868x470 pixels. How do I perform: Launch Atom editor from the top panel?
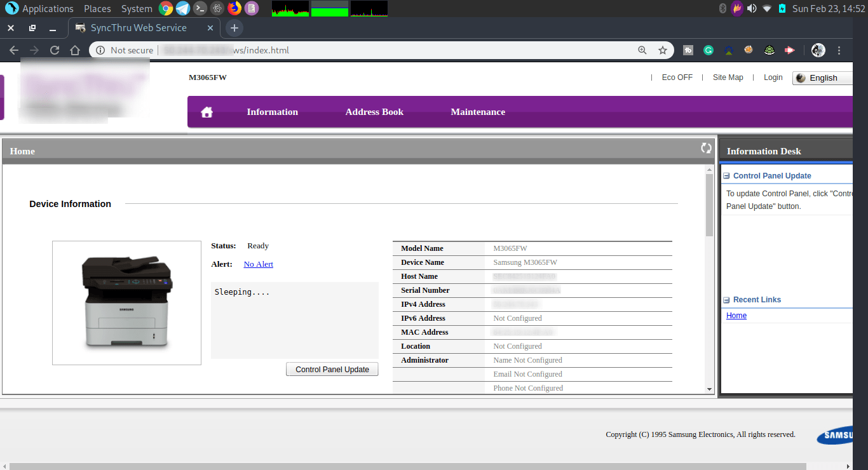(217, 8)
